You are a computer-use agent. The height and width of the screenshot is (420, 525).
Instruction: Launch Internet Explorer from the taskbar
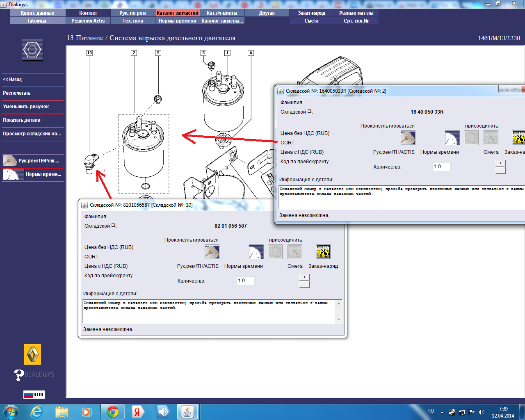(37, 412)
